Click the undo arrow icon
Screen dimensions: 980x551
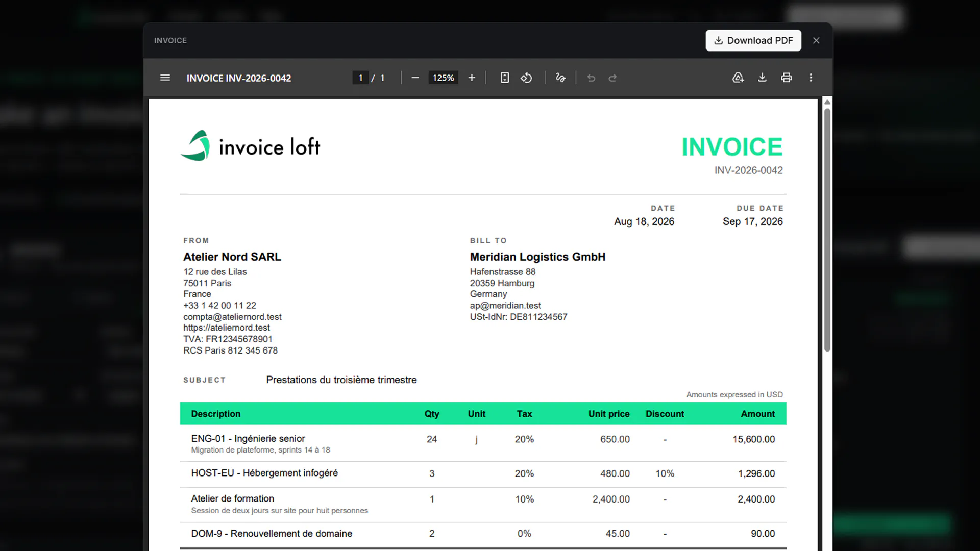click(591, 78)
